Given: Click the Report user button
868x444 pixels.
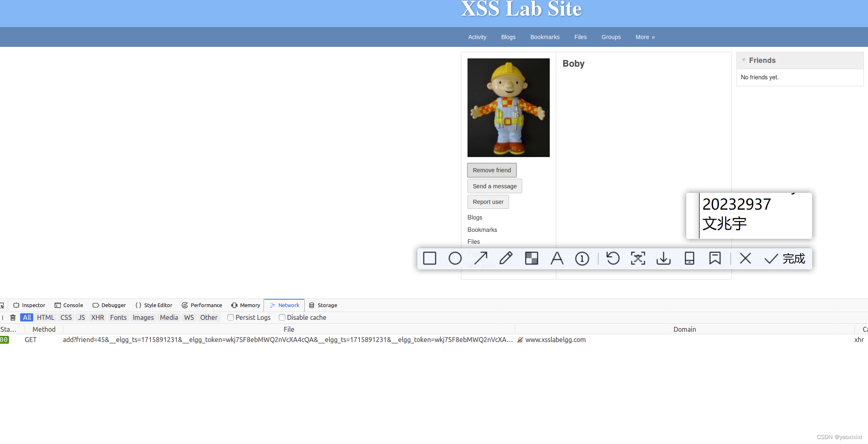Looking at the screenshot, I should click(488, 202).
